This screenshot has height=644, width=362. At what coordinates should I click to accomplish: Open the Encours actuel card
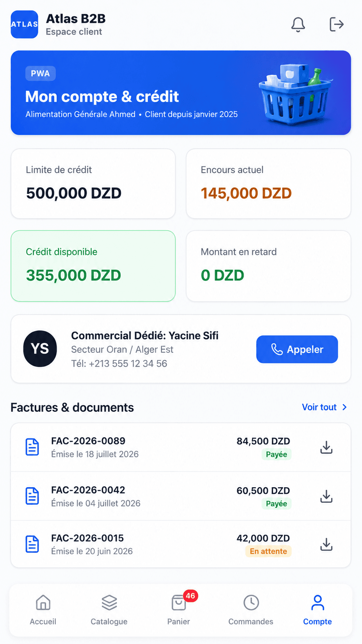coord(269,184)
